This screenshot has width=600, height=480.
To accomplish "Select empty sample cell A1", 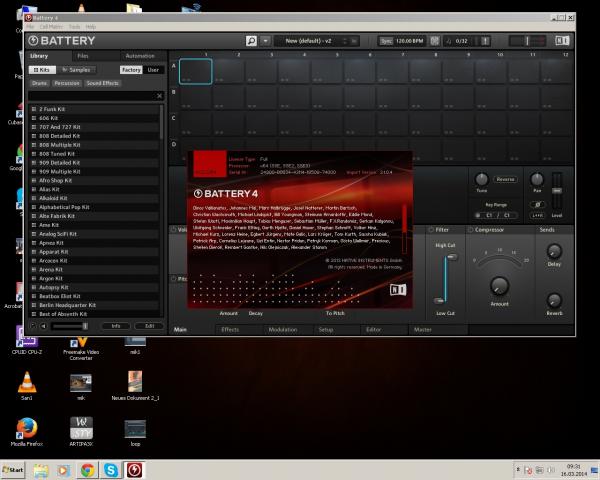I will [x=195, y=70].
